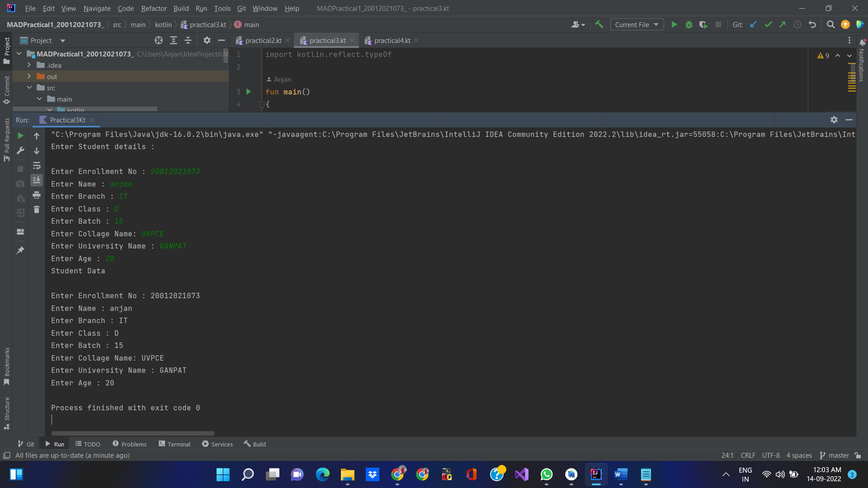This screenshot has height=488, width=868.
Task: Select the Locate Opened File crosshair icon
Action: click(x=159, y=40)
